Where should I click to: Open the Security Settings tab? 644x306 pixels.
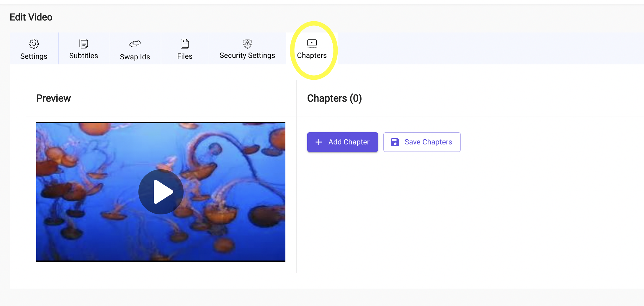click(x=247, y=48)
